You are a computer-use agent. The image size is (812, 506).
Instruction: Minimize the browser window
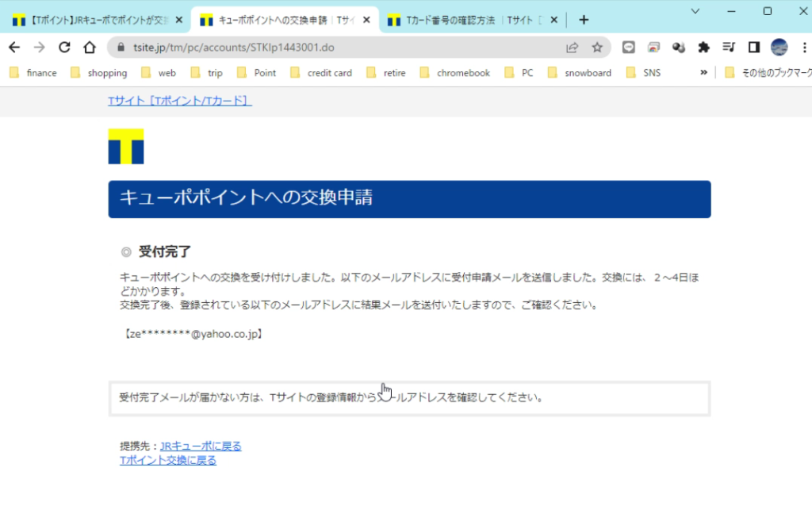731,11
